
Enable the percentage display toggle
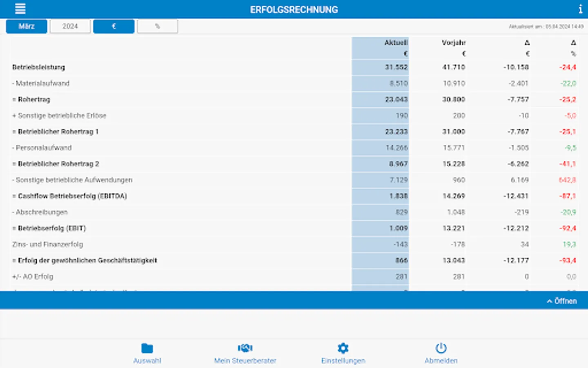158,26
